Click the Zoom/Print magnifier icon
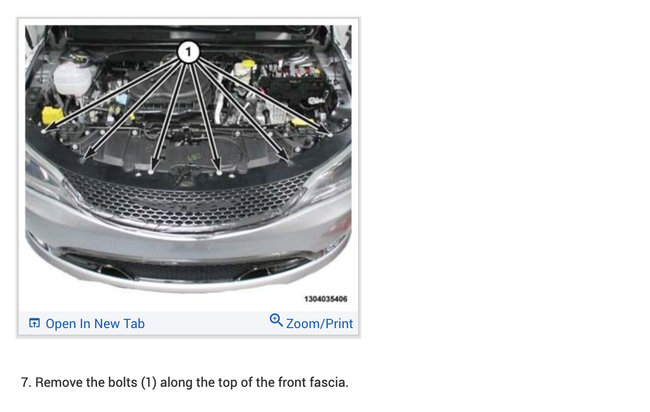Image resolution: width=650 pixels, height=412 pixels. pyautogui.click(x=276, y=320)
